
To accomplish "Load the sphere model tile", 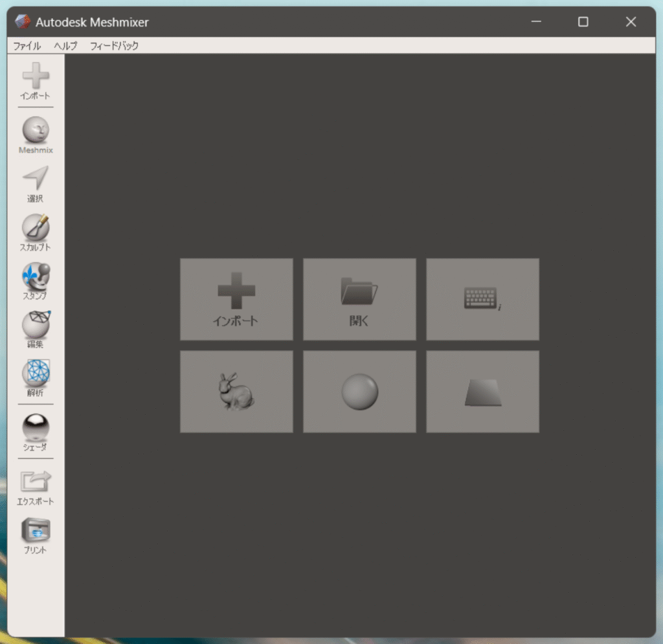I will point(359,392).
